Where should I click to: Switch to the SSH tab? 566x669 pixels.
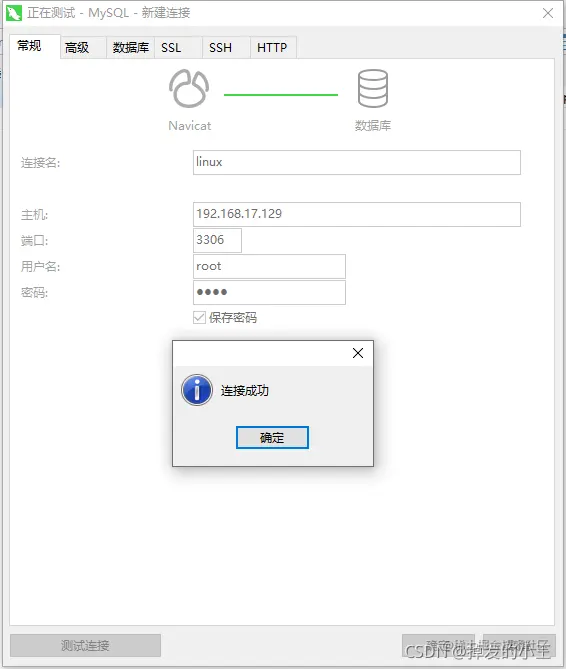click(226, 47)
